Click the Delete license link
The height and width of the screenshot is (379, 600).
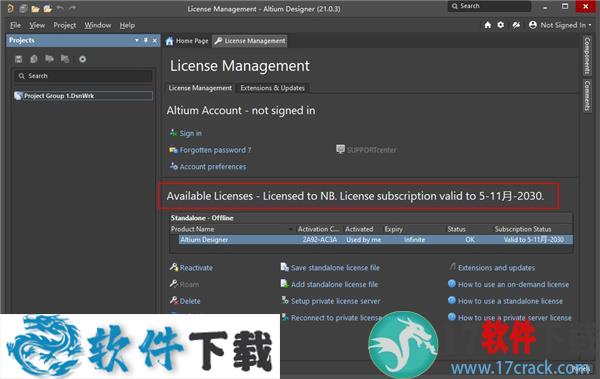click(x=190, y=301)
